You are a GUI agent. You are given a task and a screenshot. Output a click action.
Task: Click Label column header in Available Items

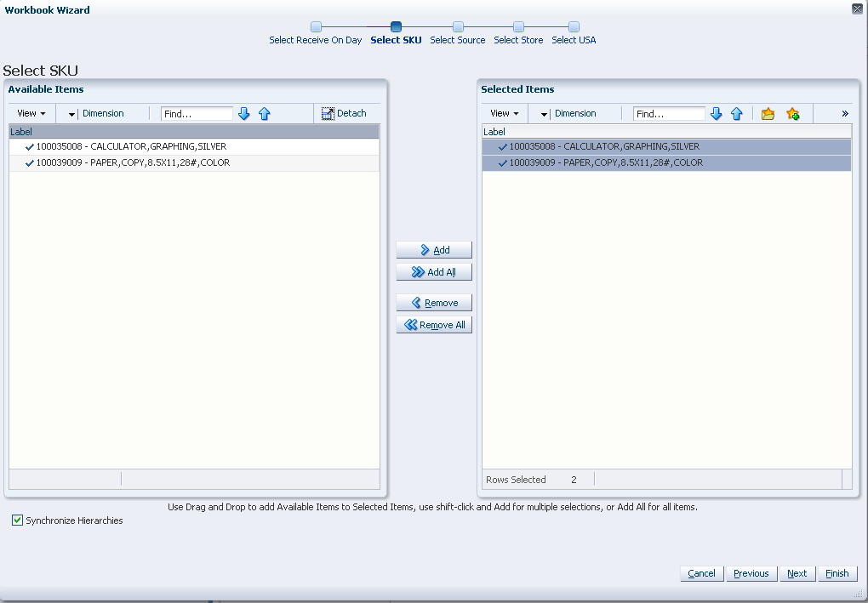coord(194,132)
